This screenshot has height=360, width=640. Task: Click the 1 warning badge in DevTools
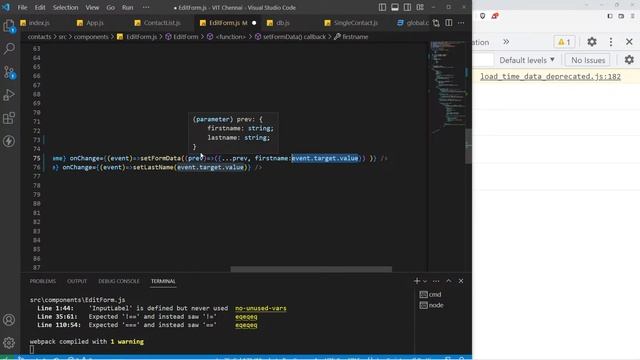(564, 42)
